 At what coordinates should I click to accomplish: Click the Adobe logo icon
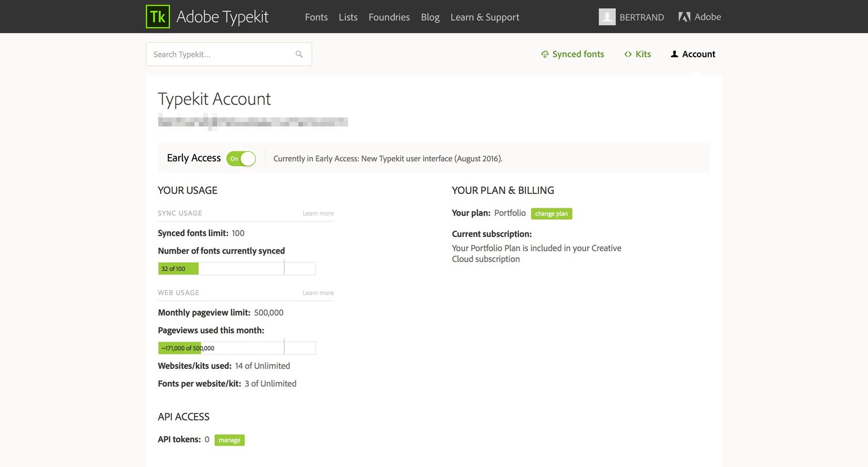point(684,17)
